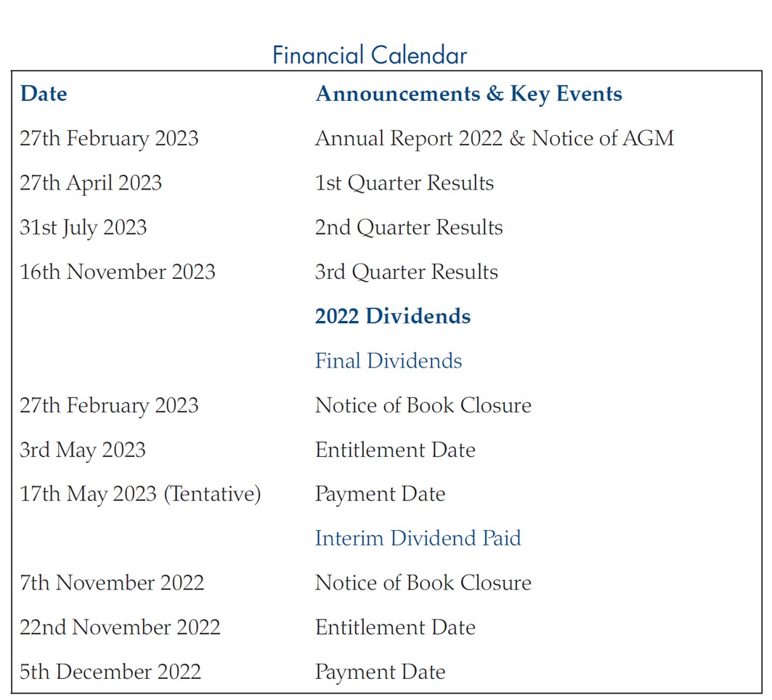Image resolution: width=772 pixels, height=700 pixels.
Task: Click Entitlement Date next to 3rd May 2023
Action: pos(395,450)
